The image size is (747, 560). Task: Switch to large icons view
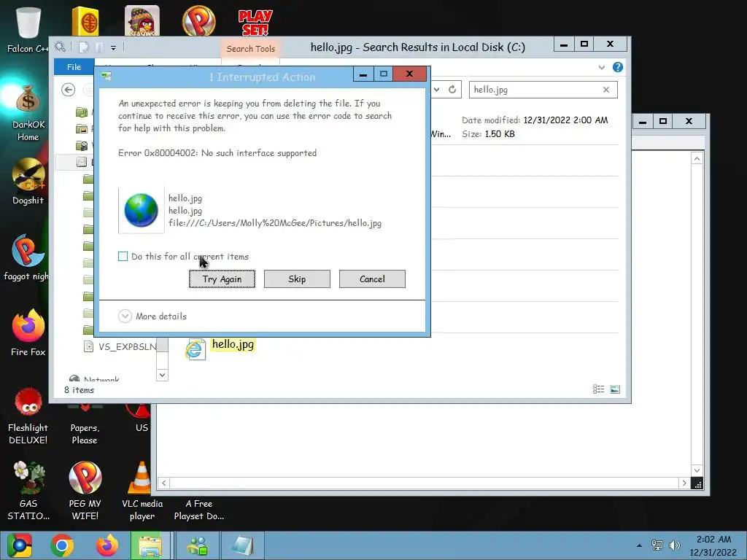pos(615,389)
